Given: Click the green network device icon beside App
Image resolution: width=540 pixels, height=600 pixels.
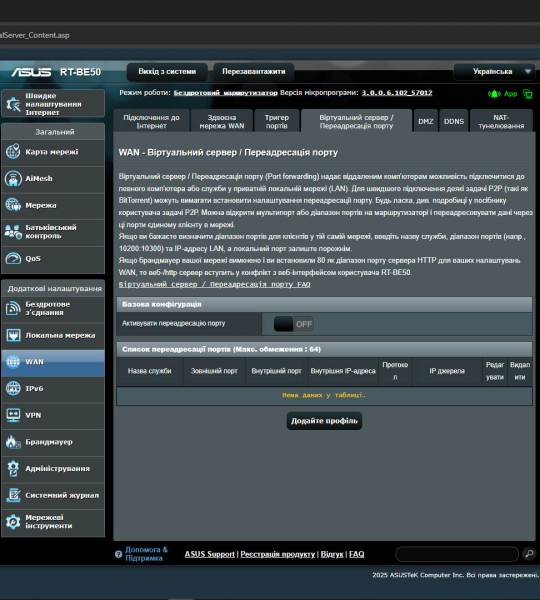Looking at the screenshot, I should (528, 94).
